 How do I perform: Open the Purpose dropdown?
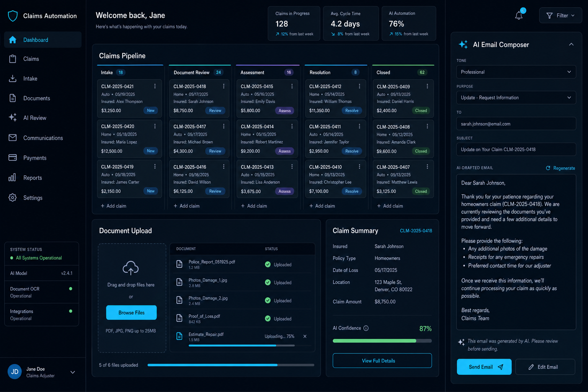pos(516,98)
